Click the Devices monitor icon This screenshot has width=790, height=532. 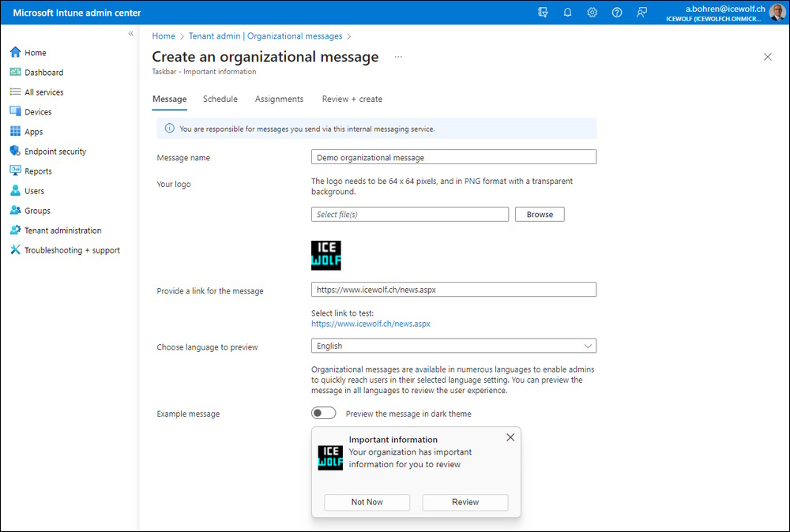click(x=16, y=112)
